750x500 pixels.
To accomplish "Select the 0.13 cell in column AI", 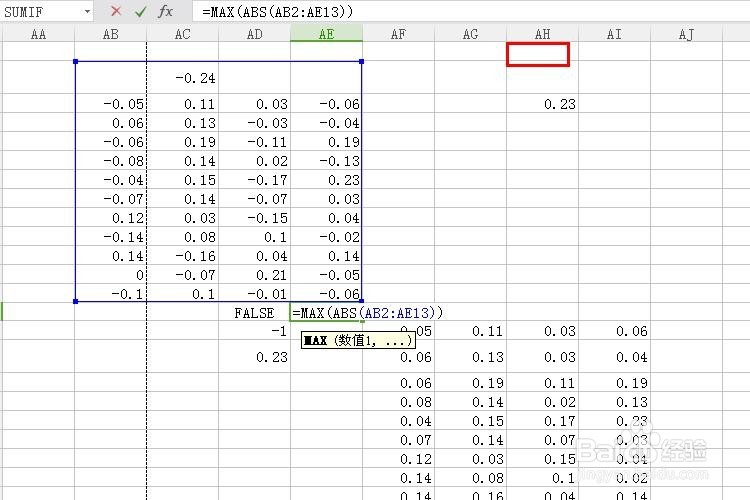I will pyautogui.click(x=614, y=401).
